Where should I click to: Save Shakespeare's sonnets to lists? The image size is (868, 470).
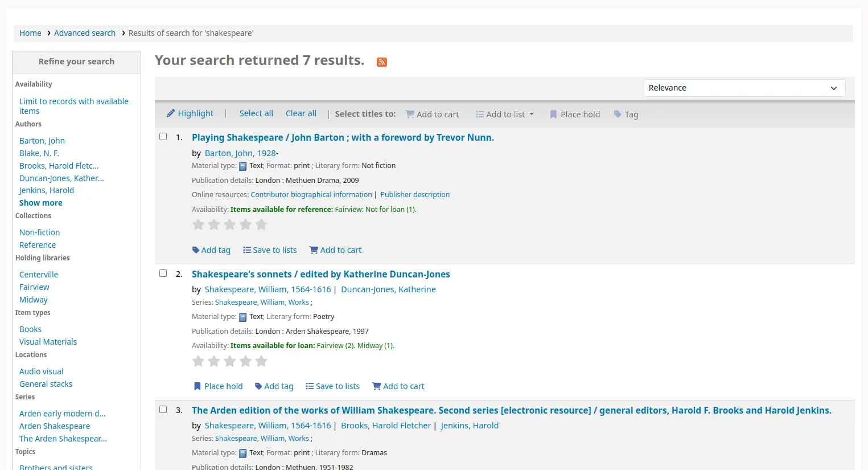click(x=333, y=386)
